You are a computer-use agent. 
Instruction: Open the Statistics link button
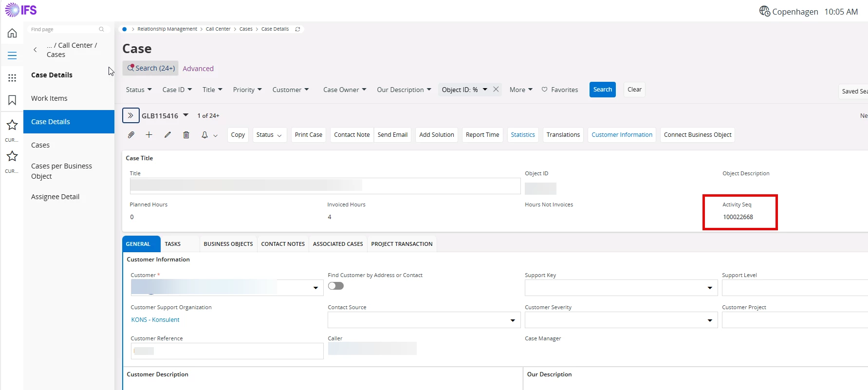click(x=523, y=135)
